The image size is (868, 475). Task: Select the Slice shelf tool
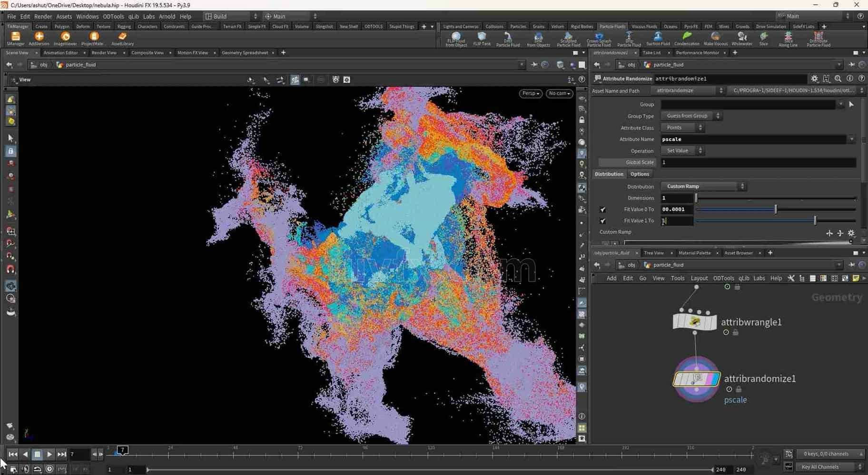pos(763,39)
